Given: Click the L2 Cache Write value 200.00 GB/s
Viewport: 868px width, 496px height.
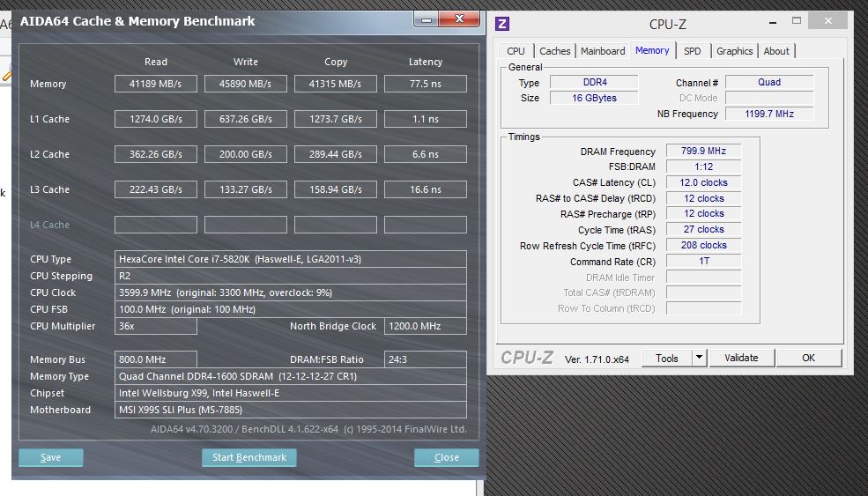Looking at the screenshot, I should 245,154.
